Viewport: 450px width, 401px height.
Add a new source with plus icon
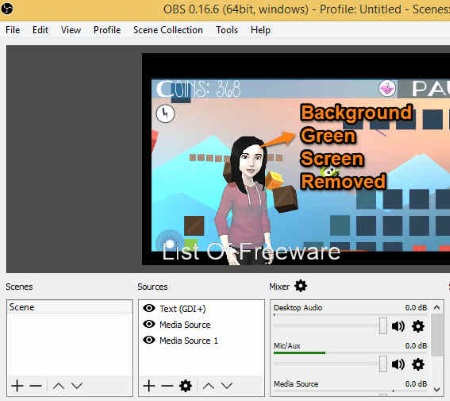tap(149, 386)
